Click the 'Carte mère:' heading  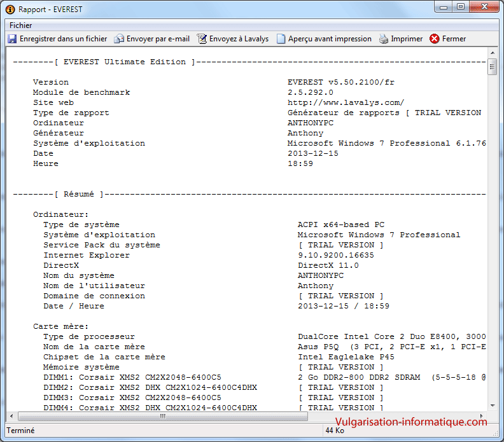click(60, 327)
